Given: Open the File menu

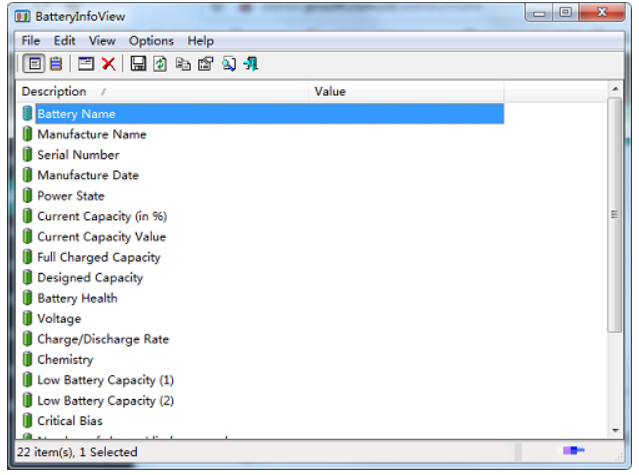Looking at the screenshot, I should click(x=31, y=41).
